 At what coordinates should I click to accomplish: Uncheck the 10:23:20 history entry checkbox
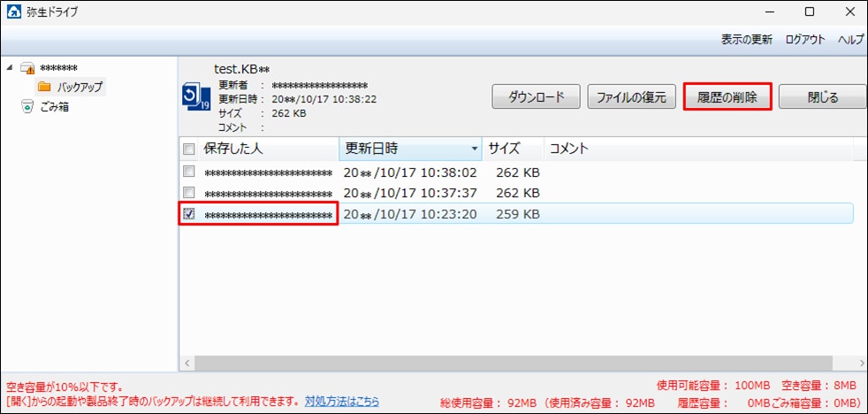(x=188, y=214)
